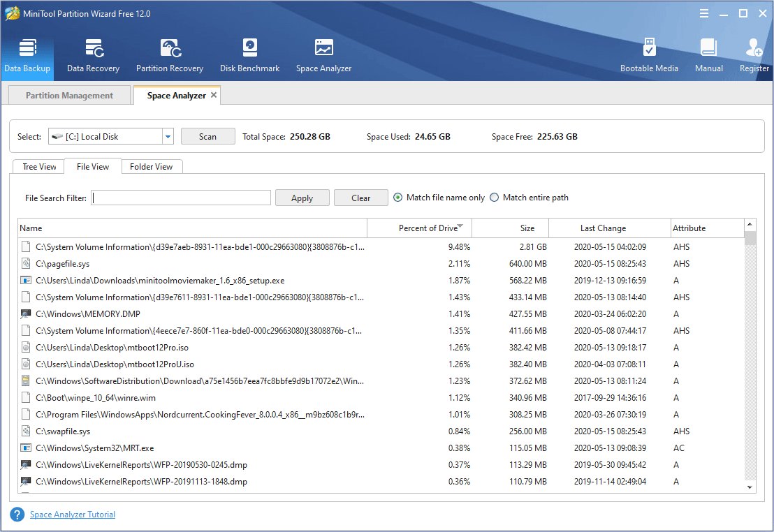Click the scrollbar down arrow
The height and width of the screenshot is (532, 774).
pos(750,487)
